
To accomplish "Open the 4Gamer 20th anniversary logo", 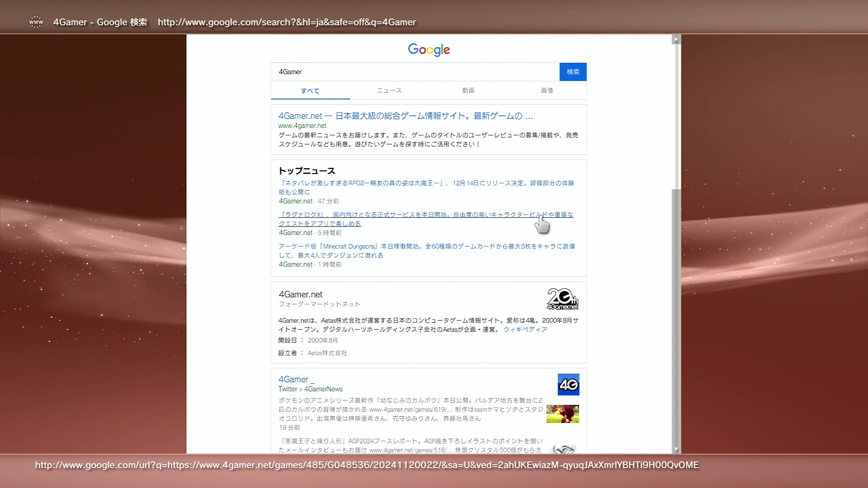I will pos(562,299).
